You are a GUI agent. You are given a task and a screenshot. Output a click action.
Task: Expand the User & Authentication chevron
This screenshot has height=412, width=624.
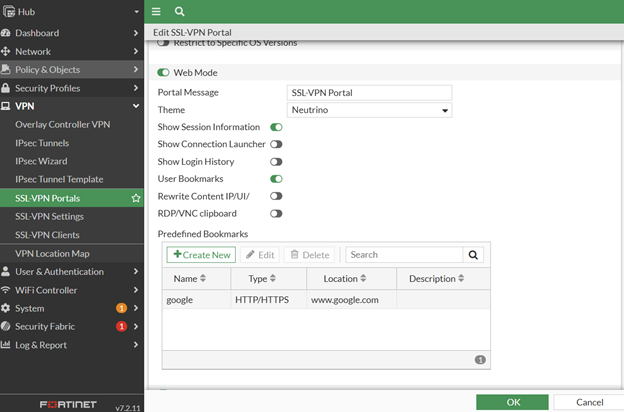[136, 271]
